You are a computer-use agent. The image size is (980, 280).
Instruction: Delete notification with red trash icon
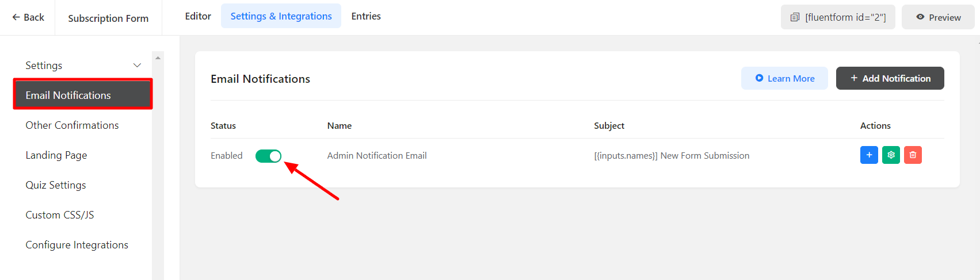coord(913,155)
